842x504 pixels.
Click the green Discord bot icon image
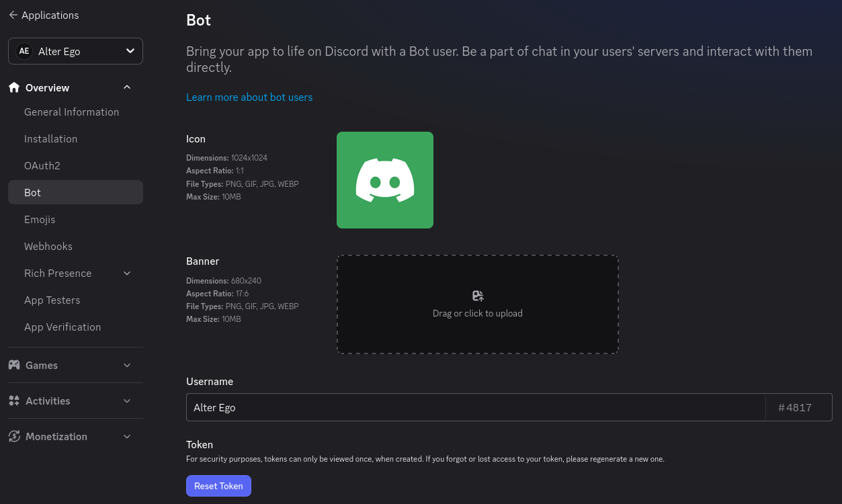[385, 180]
